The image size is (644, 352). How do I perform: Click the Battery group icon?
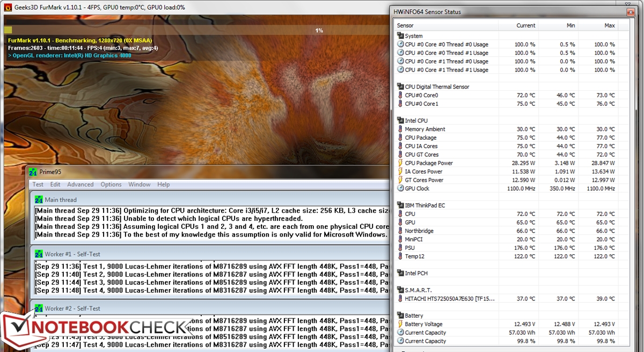tap(400, 315)
